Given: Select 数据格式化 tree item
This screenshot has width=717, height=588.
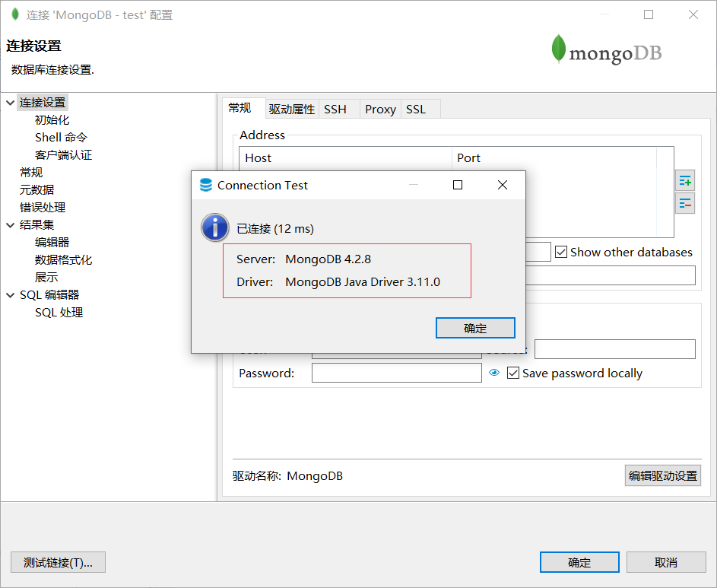Looking at the screenshot, I should point(64,260).
